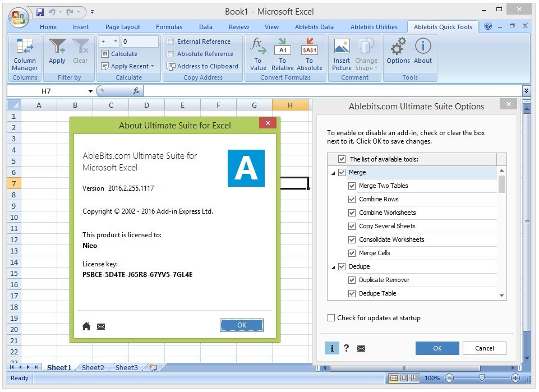
Task: Uncheck the Combine Rows checkbox
Action: (x=352, y=199)
